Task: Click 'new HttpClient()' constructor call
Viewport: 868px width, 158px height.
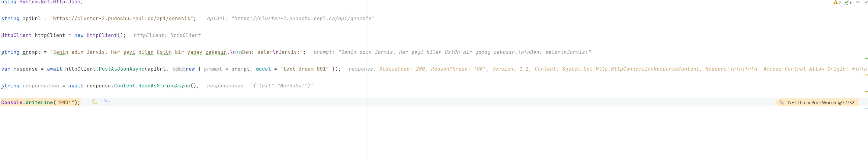Action: pyautogui.click(x=100, y=35)
